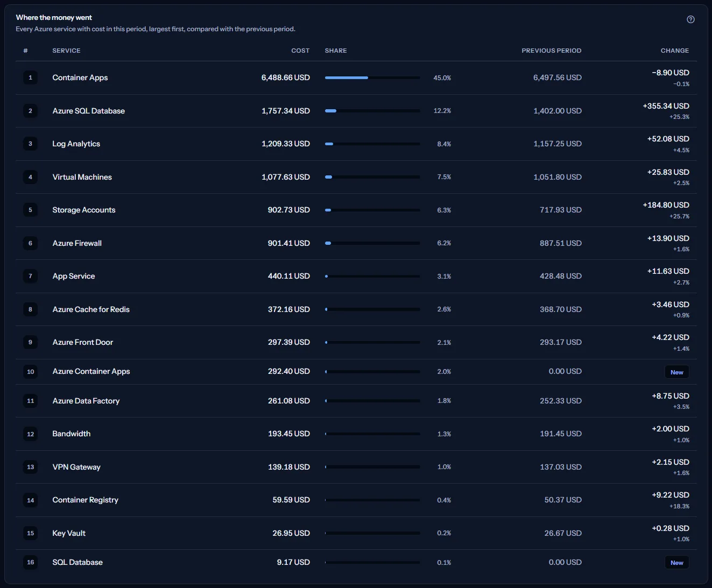The image size is (712, 588).
Task: Click the Azure SQL Database share bar
Action: tap(372, 111)
